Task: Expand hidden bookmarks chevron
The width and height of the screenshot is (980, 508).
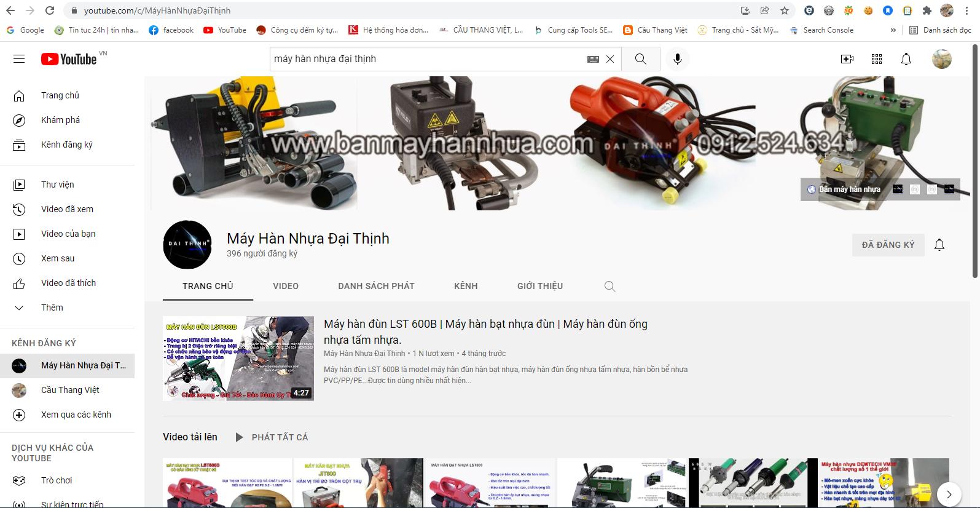Action: [893, 30]
